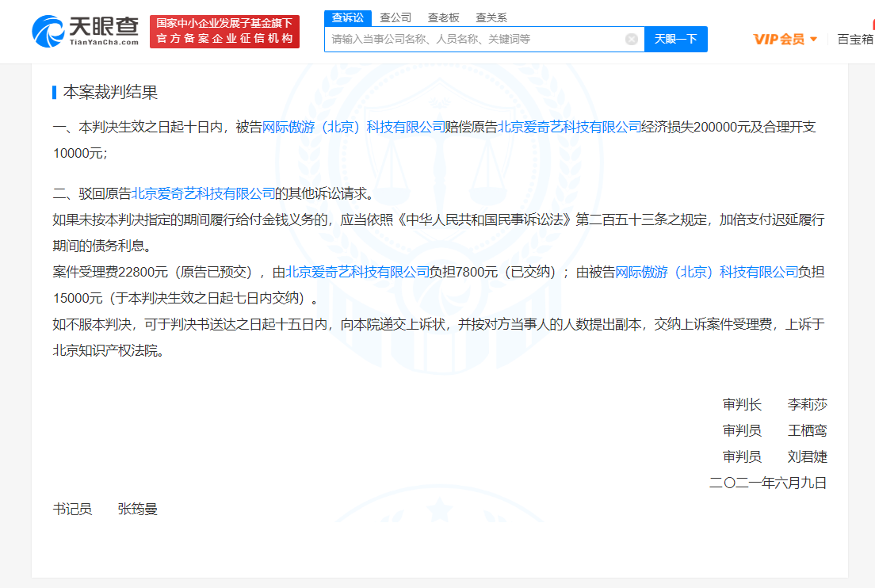Screen dimensions: 875x588
Task: Select the label 书记员
Action: click(x=72, y=510)
